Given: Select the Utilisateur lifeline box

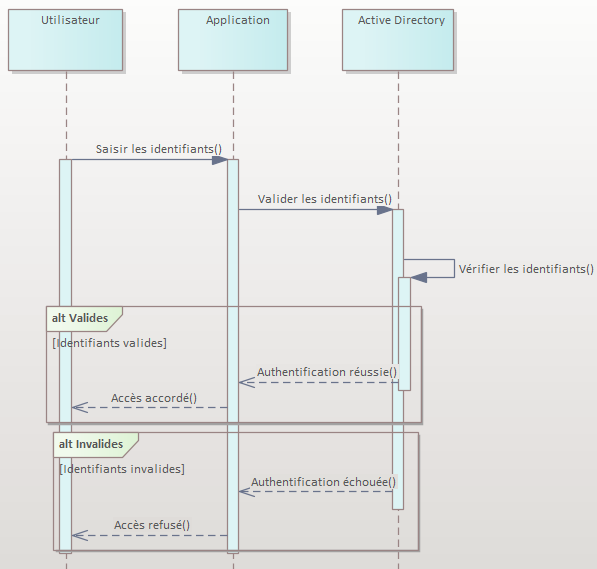Looking at the screenshot, I should pos(65,40).
